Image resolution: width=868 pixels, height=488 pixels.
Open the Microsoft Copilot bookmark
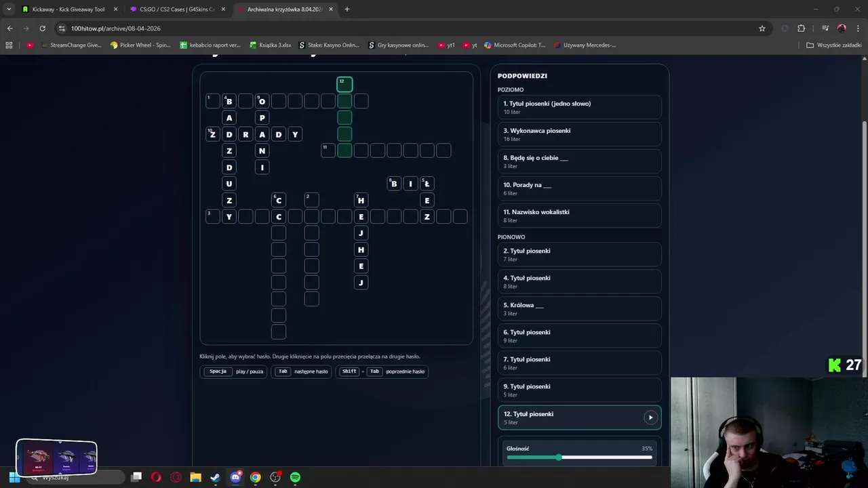[x=514, y=45]
